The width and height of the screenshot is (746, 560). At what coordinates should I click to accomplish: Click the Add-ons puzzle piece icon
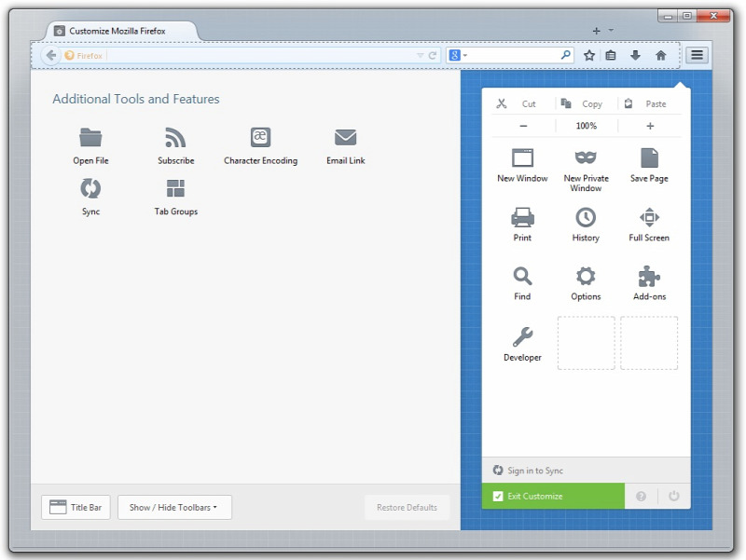point(649,276)
